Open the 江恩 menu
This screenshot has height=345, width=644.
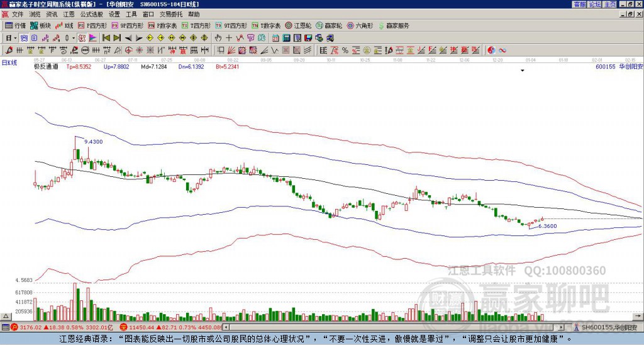click(69, 14)
